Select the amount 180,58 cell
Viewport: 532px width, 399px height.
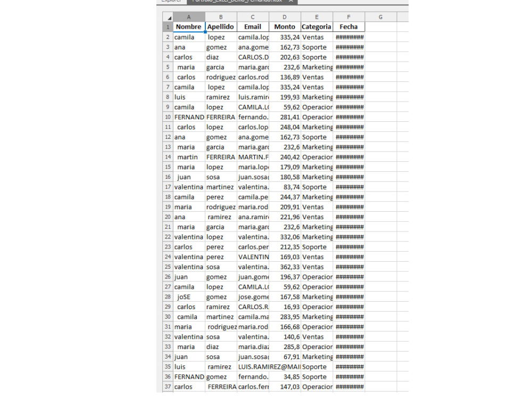(x=285, y=177)
